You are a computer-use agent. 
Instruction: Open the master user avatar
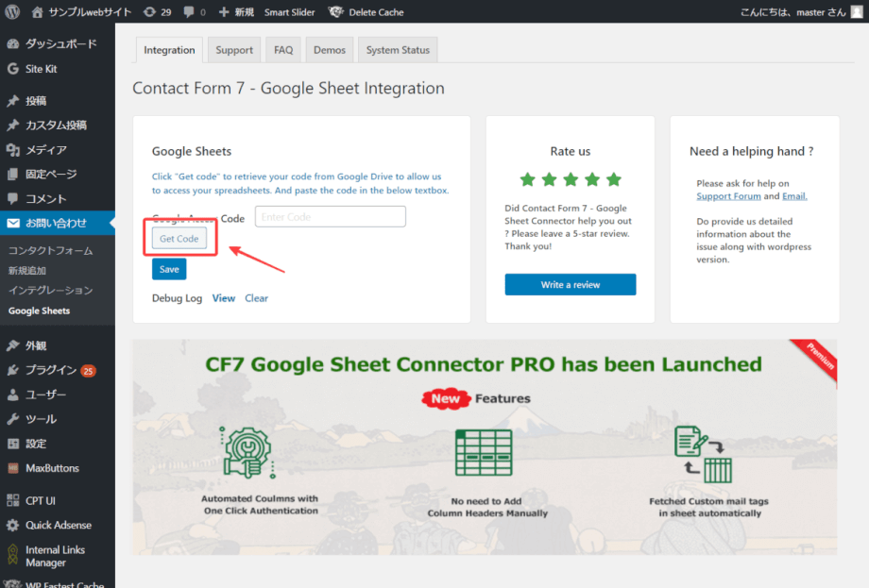pos(857,11)
